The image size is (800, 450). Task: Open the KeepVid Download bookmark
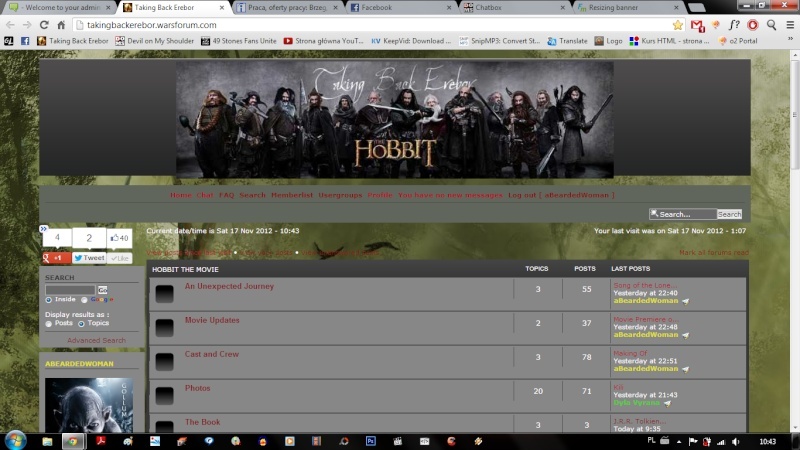[x=411, y=41]
